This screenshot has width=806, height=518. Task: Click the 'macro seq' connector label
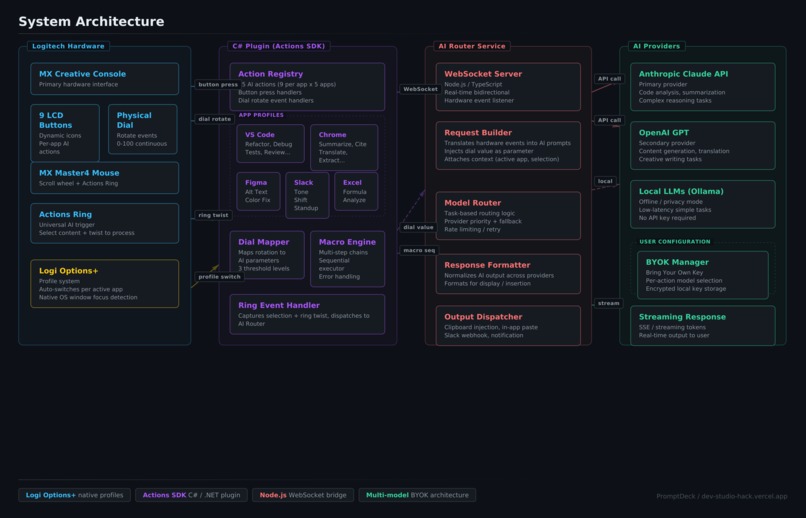[x=419, y=250]
